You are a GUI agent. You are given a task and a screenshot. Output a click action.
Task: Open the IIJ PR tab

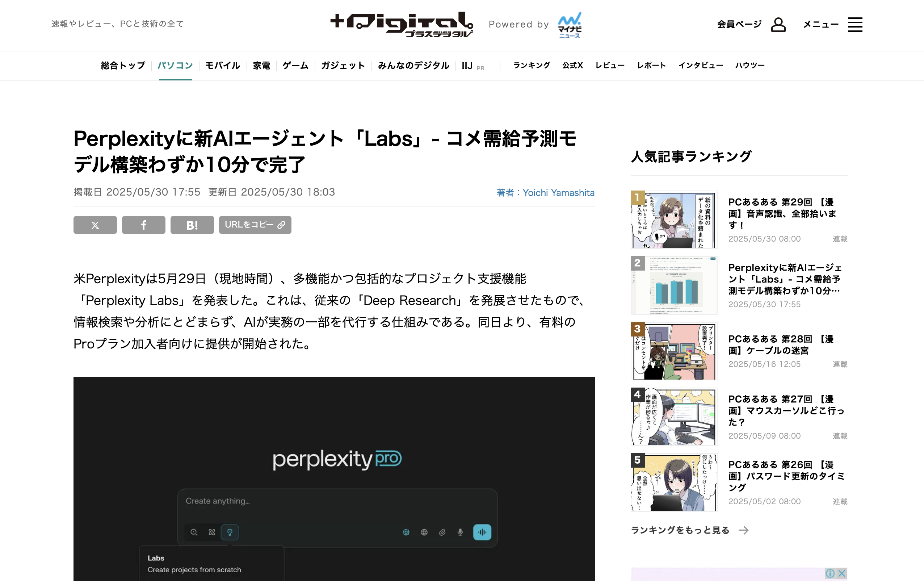click(473, 66)
